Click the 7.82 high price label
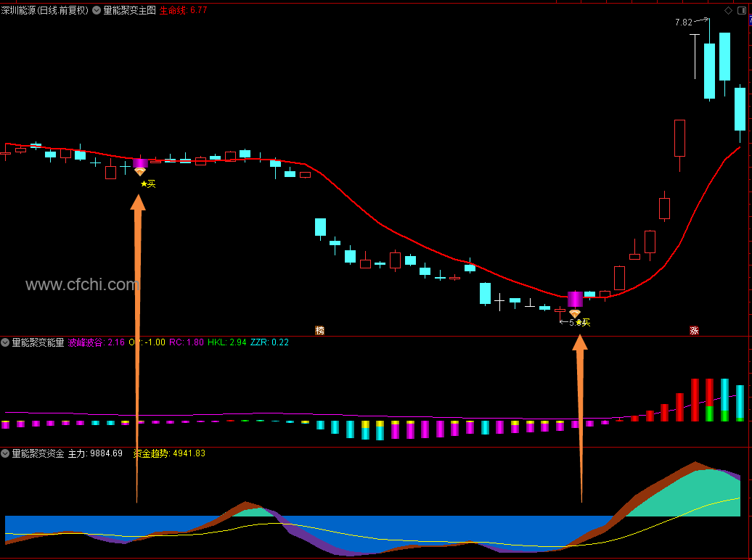The image size is (752, 560). pyautogui.click(x=684, y=22)
